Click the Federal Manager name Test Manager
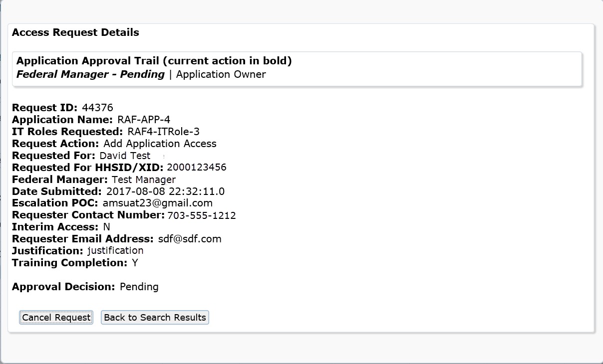Image resolution: width=603 pixels, height=364 pixels. pos(144,180)
